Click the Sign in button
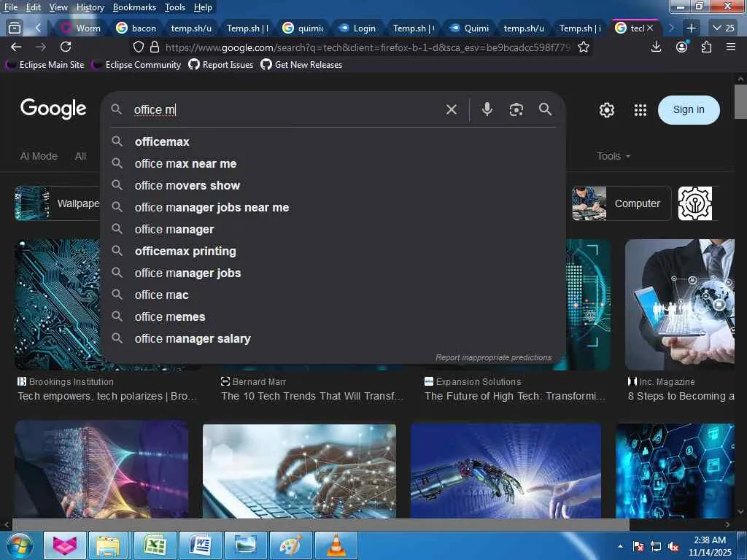747x560 pixels. [689, 110]
